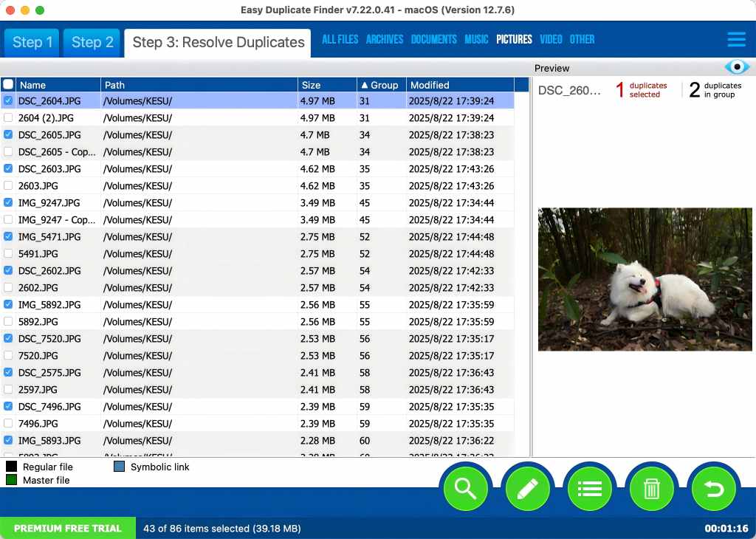Uncheck DSC_2604.JPG in the file list

[x=8, y=101]
